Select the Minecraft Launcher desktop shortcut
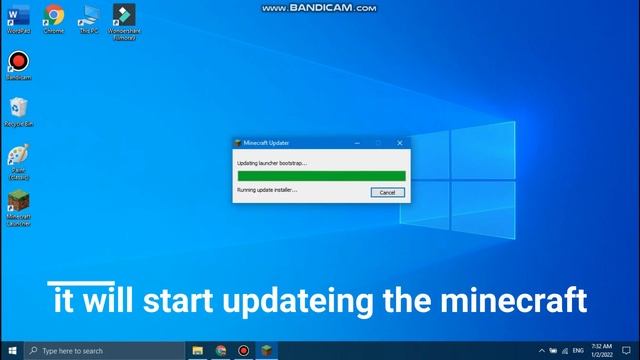This screenshot has height=360, width=640. (18, 208)
